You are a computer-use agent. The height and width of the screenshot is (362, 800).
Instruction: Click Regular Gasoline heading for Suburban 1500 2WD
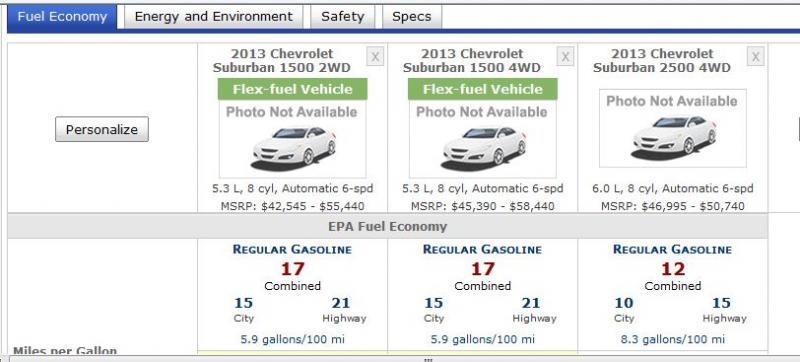pyautogui.click(x=292, y=250)
